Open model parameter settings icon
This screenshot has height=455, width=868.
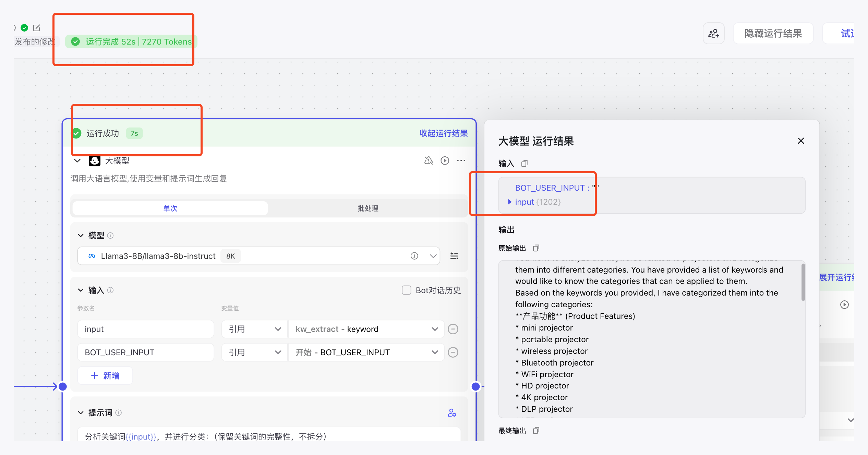coord(454,256)
